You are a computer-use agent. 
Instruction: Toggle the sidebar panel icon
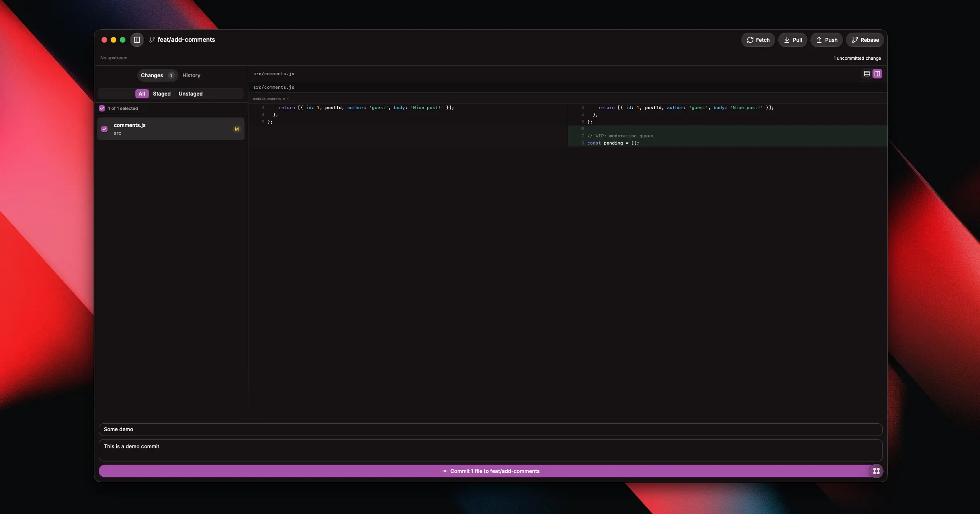pos(137,40)
